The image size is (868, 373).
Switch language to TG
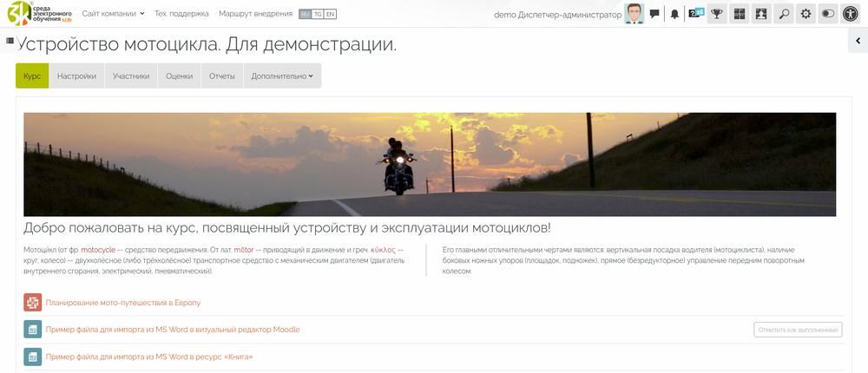(x=318, y=14)
